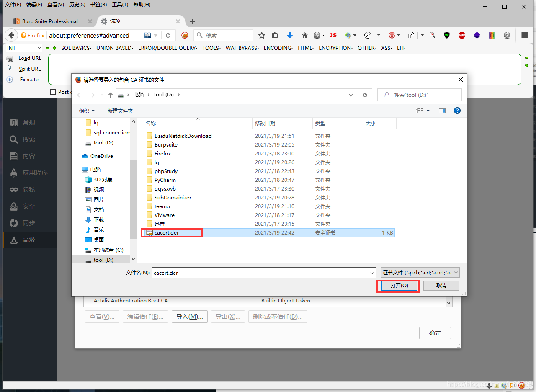
Task: Click 新建文件夹 in file dialog
Action: pos(120,111)
